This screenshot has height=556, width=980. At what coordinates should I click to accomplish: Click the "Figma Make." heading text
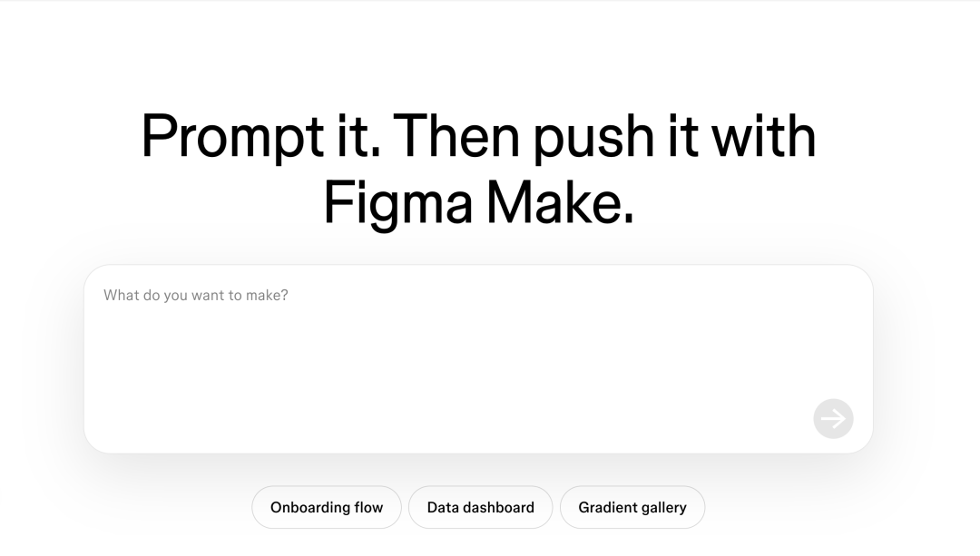[x=479, y=203]
